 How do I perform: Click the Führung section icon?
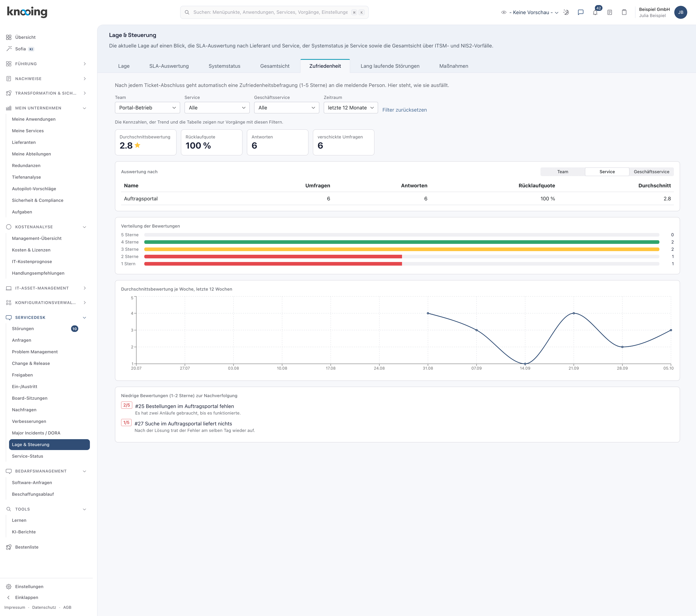click(9, 64)
